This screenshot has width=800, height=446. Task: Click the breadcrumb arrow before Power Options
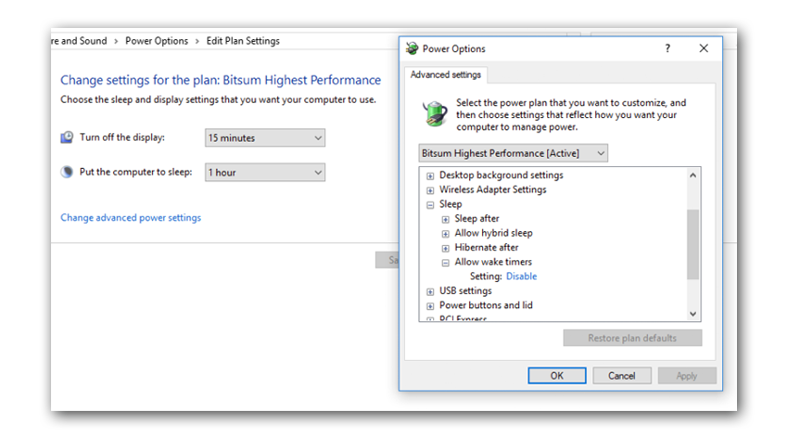(116, 41)
